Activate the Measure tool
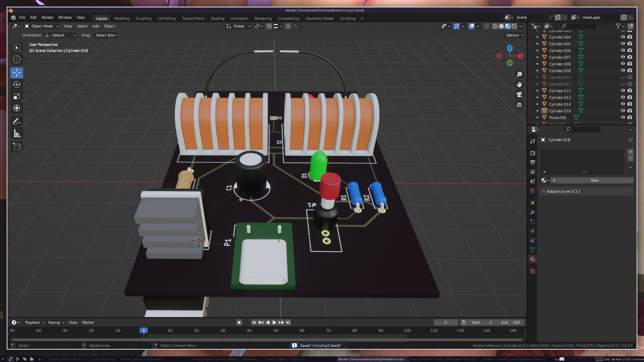This screenshot has width=644, height=362. (x=17, y=134)
